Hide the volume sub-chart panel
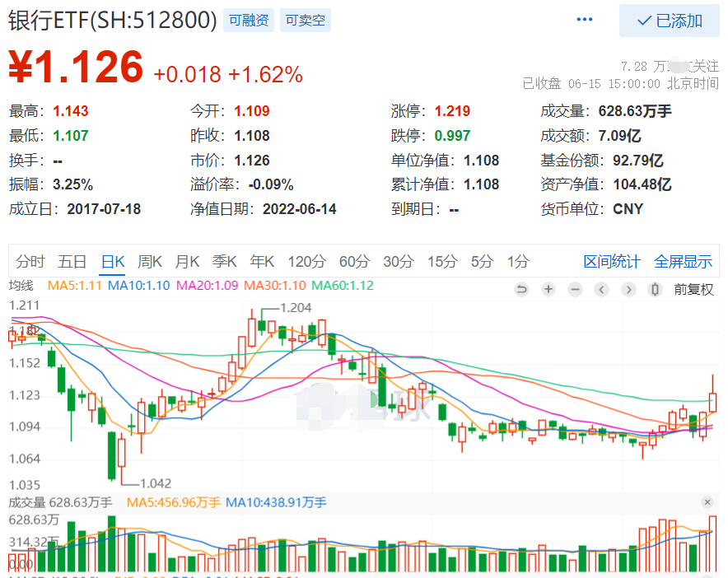Image resolution: width=728 pixels, height=578 pixels. click(707, 502)
